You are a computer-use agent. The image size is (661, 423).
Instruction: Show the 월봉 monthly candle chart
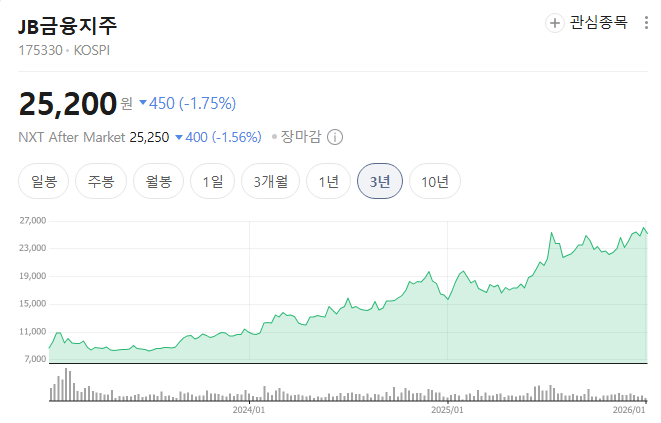click(159, 182)
